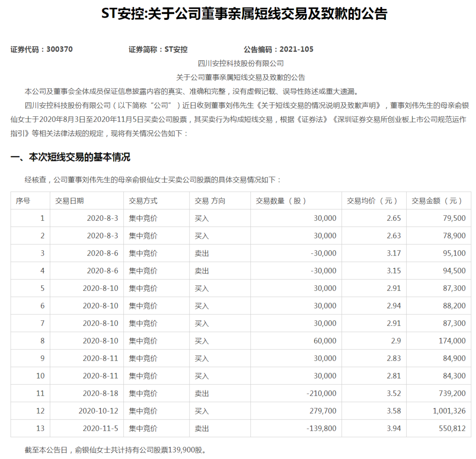
Task: Click the quantity cell '279,700'
Action: coord(323,411)
